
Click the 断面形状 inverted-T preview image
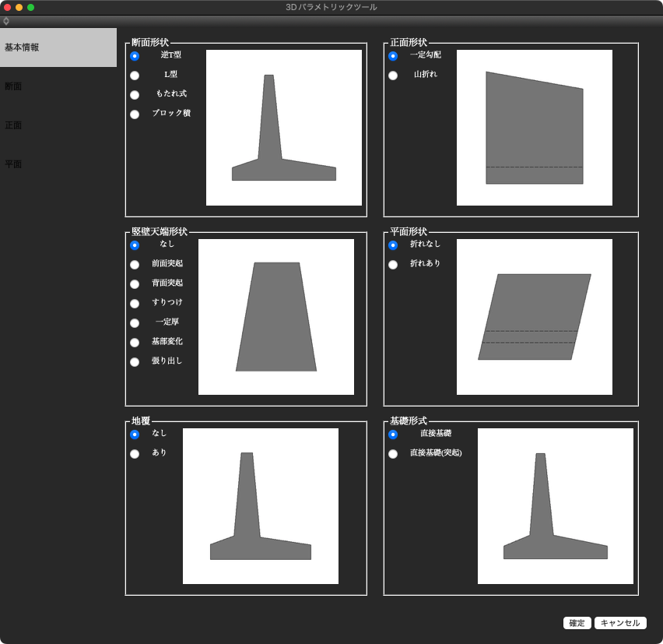pos(284,128)
